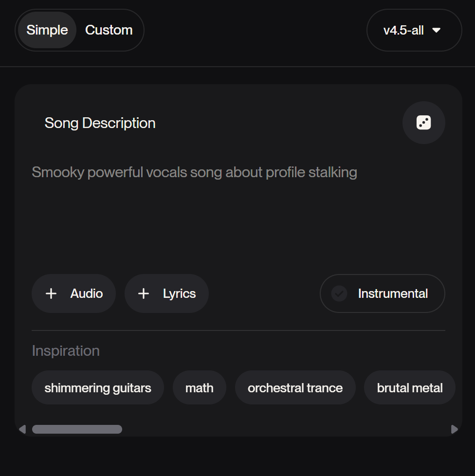Click the dice randomize icon
The height and width of the screenshot is (476, 475).
[x=423, y=123]
